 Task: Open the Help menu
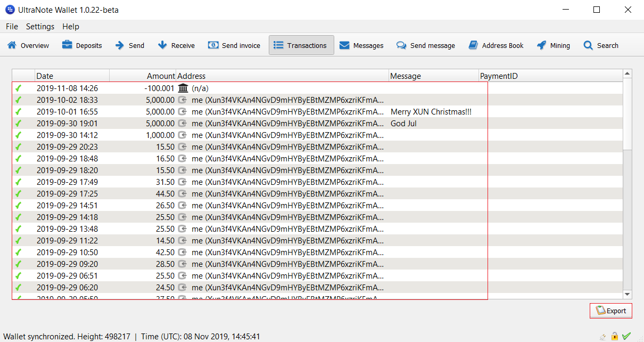(71, 27)
